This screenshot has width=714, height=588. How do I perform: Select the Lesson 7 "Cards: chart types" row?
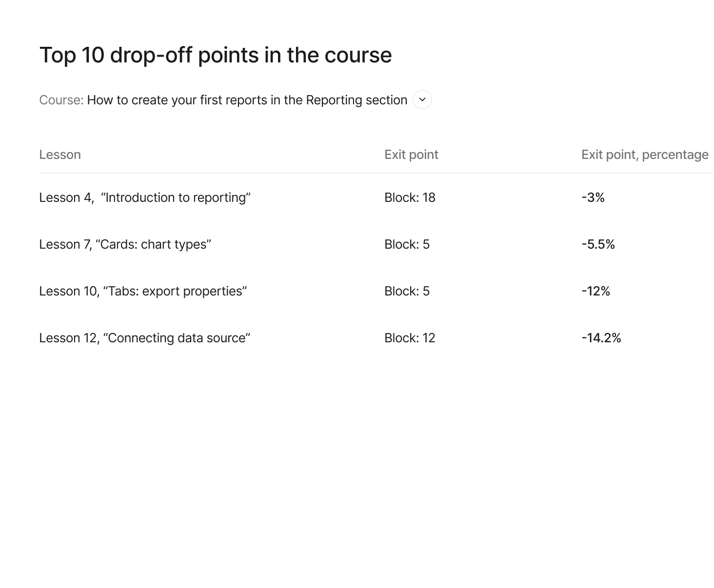(x=125, y=244)
